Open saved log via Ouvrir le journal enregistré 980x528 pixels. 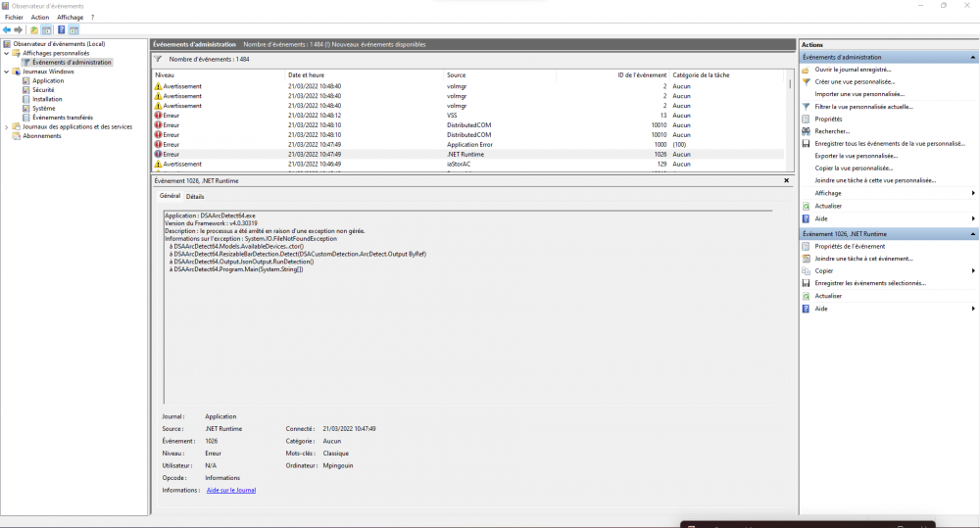pos(853,70)
